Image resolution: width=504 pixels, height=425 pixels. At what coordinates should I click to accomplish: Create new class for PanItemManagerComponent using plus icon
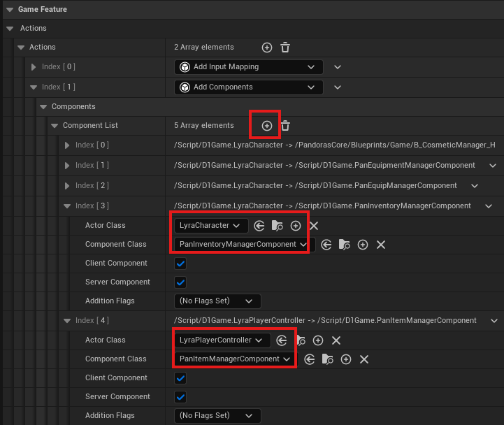click(346, 359)
